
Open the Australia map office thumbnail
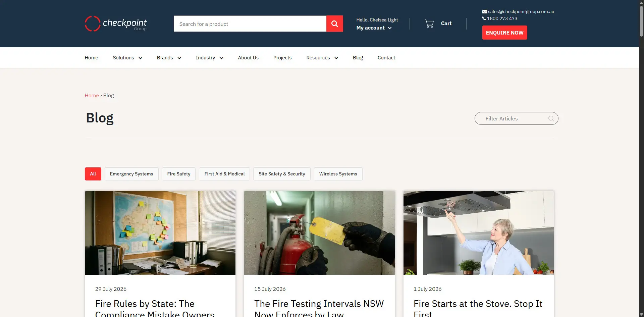160,233
